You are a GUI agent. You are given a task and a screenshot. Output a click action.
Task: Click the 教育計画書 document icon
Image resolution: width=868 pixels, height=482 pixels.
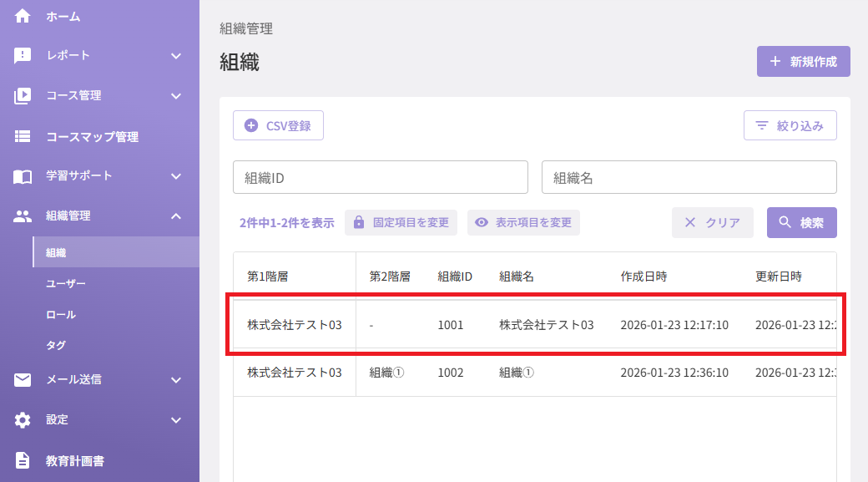pyautogui.click(x=23, y=460)
